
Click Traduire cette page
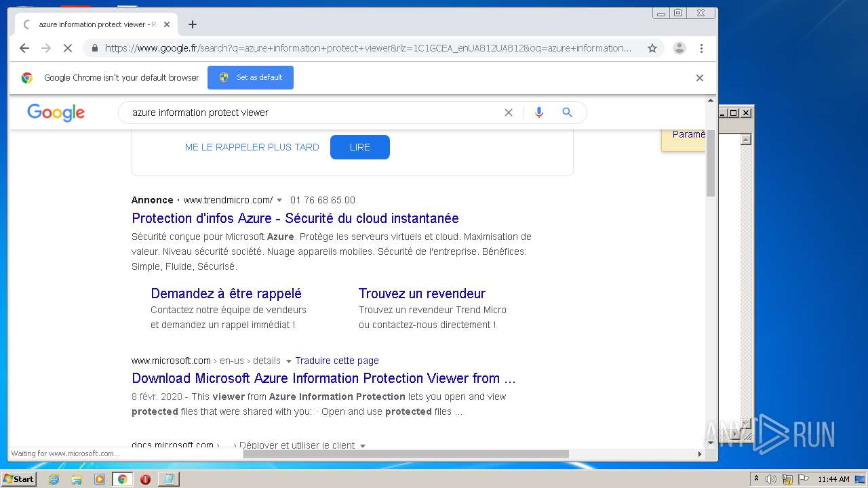337,361
